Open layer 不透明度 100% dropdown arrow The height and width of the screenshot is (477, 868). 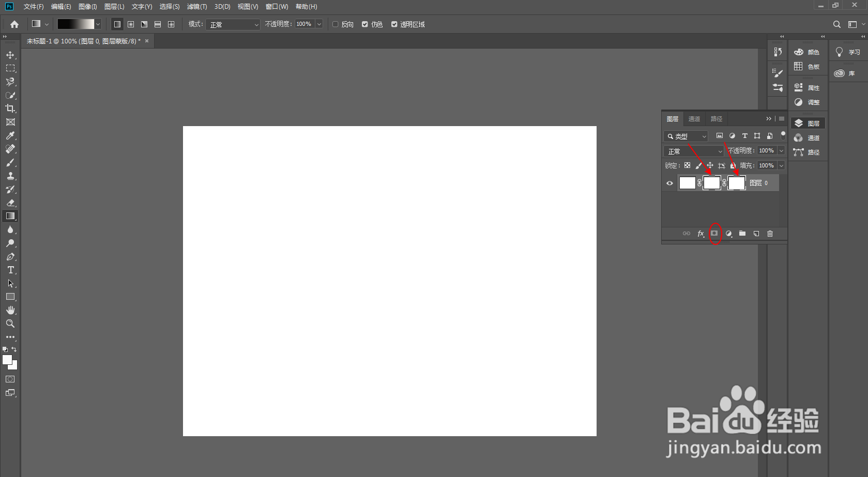pyautogui.click(x=781, y=150)
